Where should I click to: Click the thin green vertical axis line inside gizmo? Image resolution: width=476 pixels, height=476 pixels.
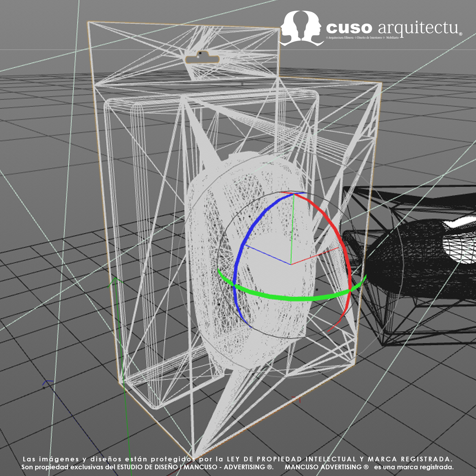click(x=292, y=229)
